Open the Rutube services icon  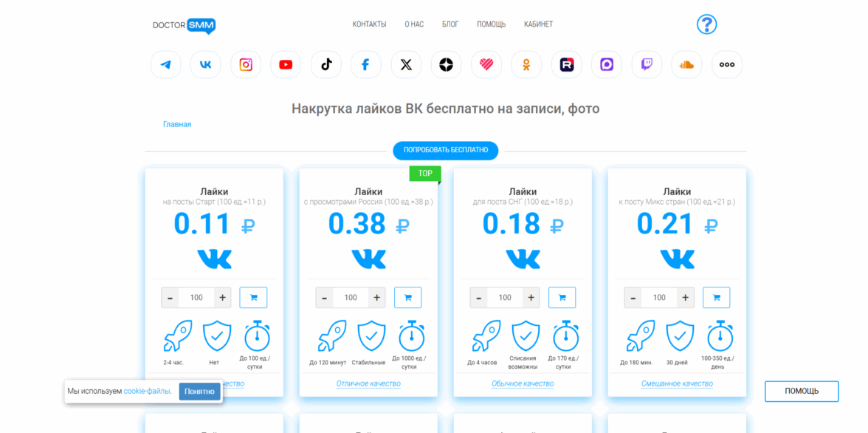567,65
